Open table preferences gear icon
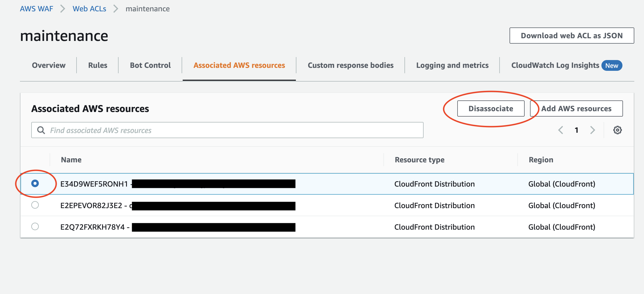644x294 pixels. (x=617, y=130)
